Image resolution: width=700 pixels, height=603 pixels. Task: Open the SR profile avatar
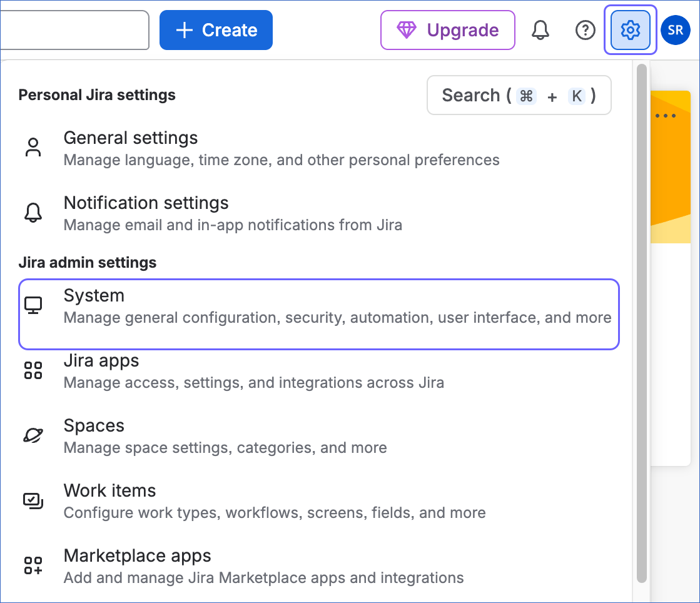click(x=676, y=30)
